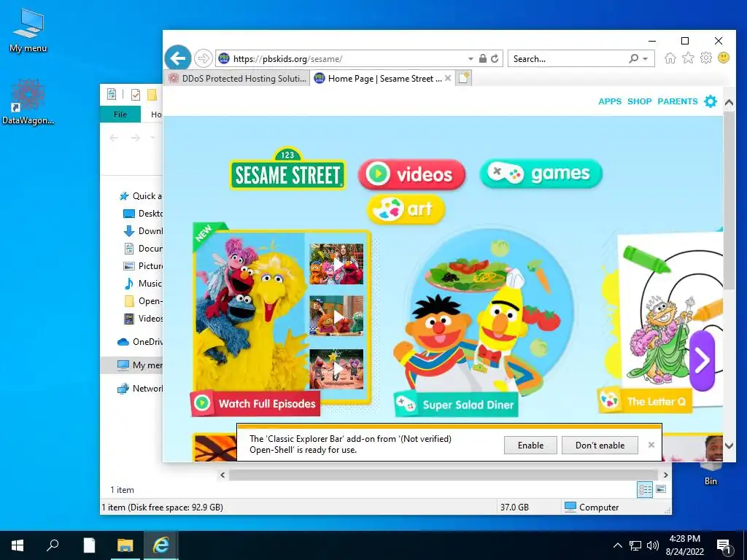Open a new tab in Internet Explorer
Viewport: 747px width, 560px height.
point(464,78)
